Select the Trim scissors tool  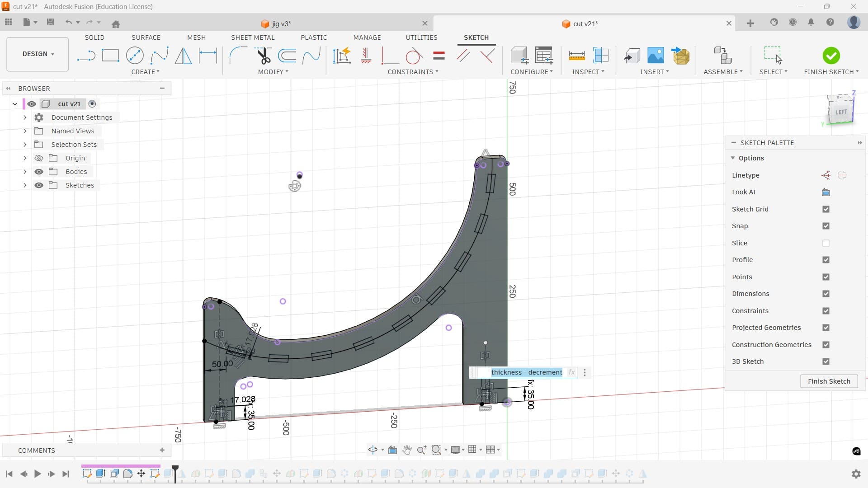coord(263,56)
